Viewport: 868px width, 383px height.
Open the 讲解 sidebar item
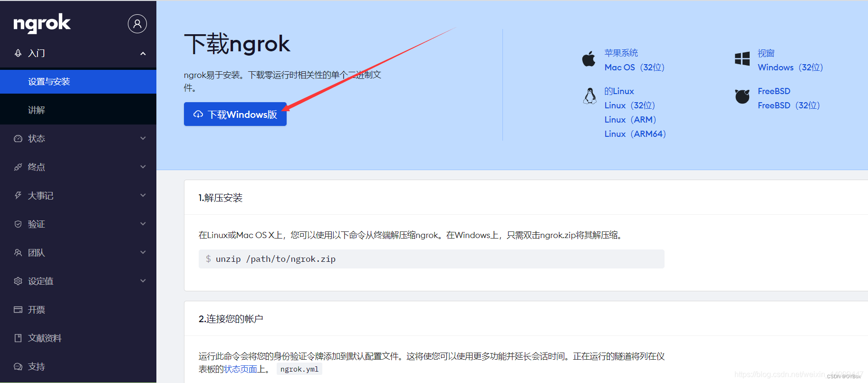coord(78,110)
